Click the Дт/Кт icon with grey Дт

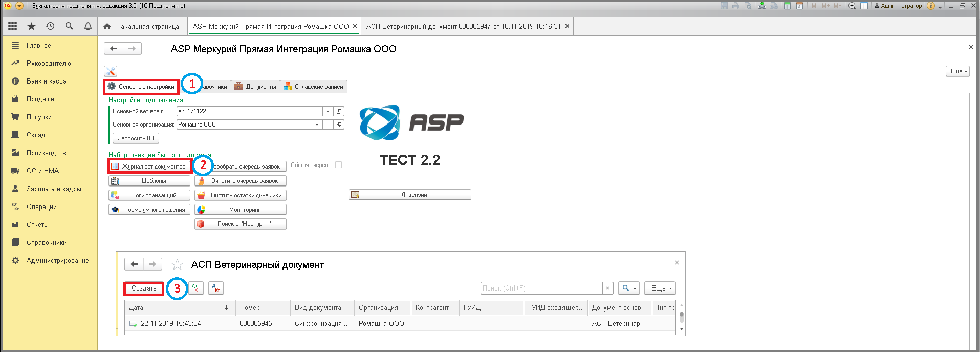point(216,288)
